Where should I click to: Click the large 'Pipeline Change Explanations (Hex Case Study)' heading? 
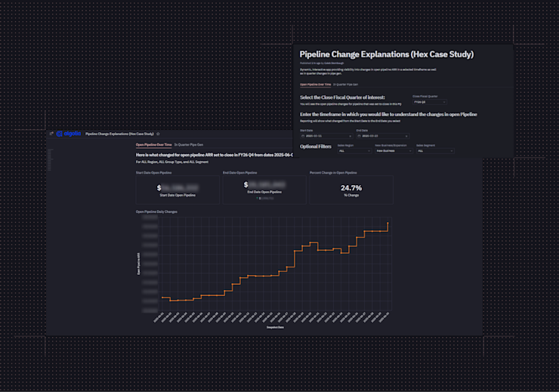[x=387, y=54]
